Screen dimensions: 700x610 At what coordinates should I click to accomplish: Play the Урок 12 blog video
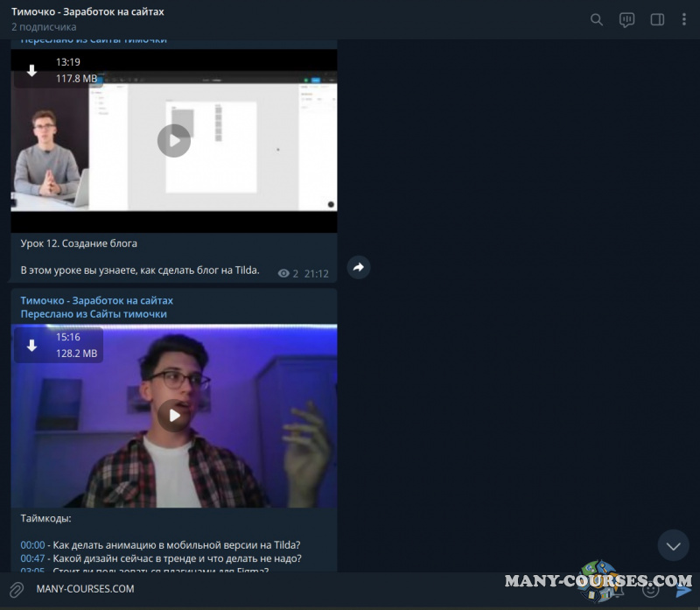pyautogui.click(x=174, y=140)
